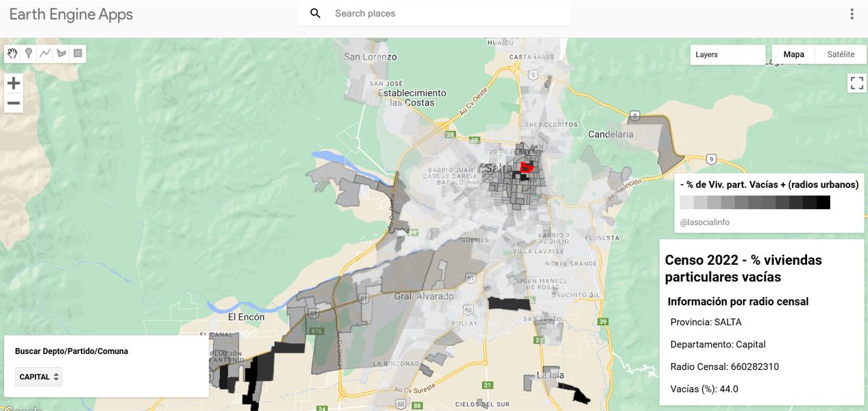Zoom out of the map
Viewport: 868px width, 411px height.
(14, 104)
